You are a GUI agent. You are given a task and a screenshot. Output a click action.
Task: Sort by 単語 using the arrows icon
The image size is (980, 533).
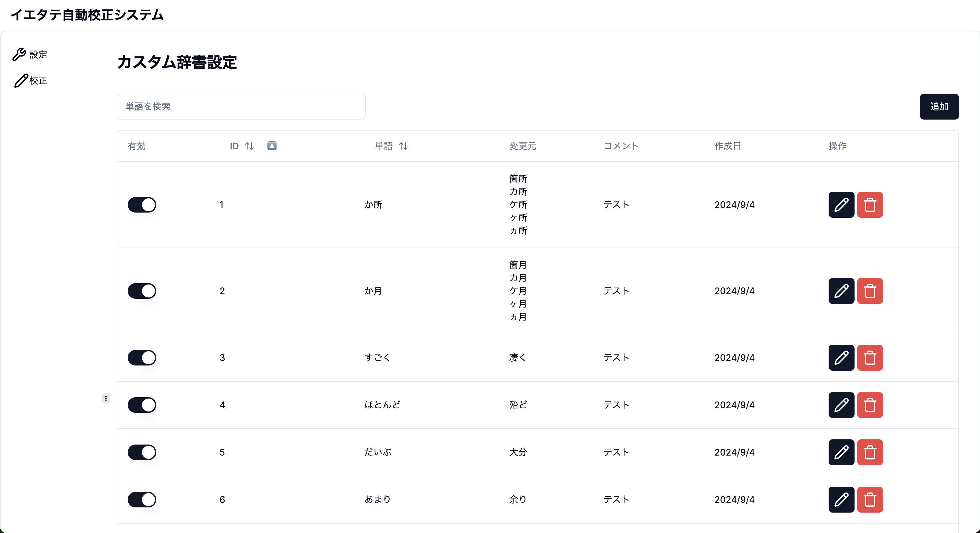[403, 146]
